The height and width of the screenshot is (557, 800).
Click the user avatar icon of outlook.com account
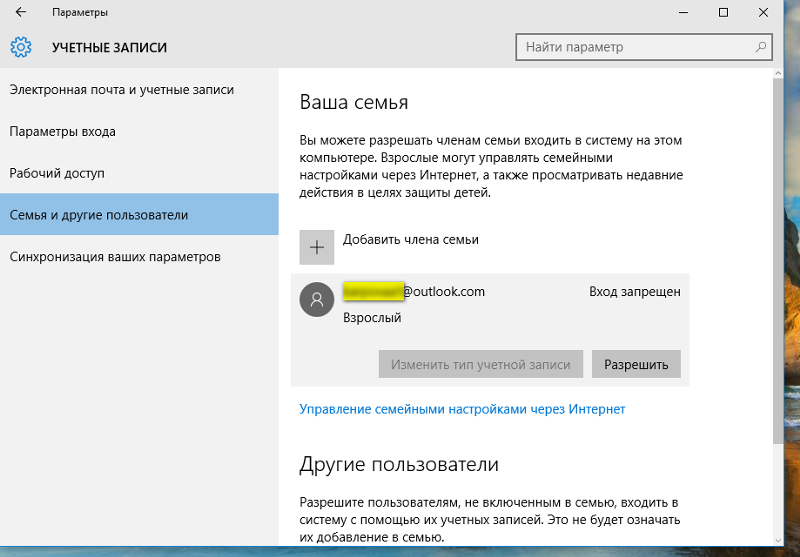(317, 299)
